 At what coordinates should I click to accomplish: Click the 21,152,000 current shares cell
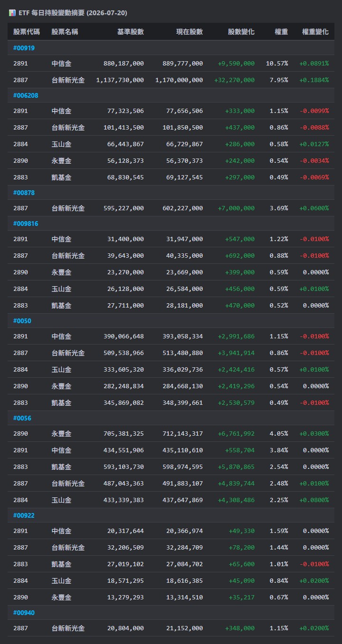pos(184,628)
